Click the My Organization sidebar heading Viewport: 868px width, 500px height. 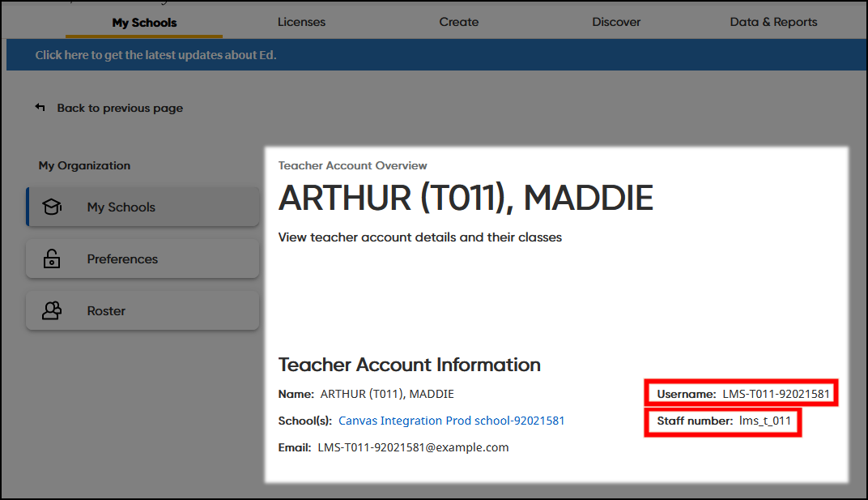coord(84,165)
